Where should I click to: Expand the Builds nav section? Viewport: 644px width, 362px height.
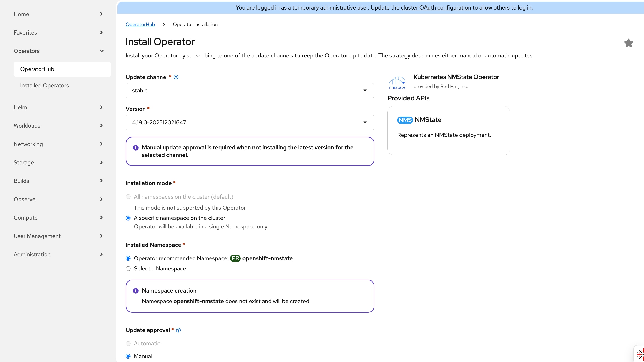pos(58,181)
